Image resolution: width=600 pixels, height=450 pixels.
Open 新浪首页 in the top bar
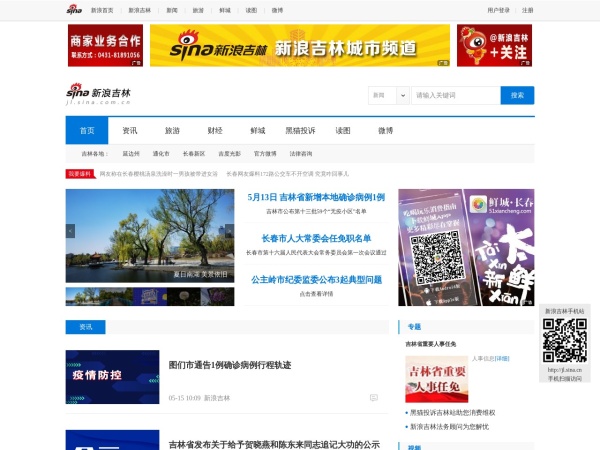[x=102, y=10]
